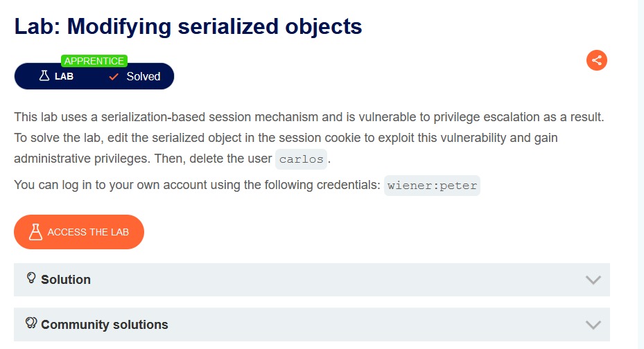Click the flask icon on Access button

pyautogui.click(x=36, y=232)
